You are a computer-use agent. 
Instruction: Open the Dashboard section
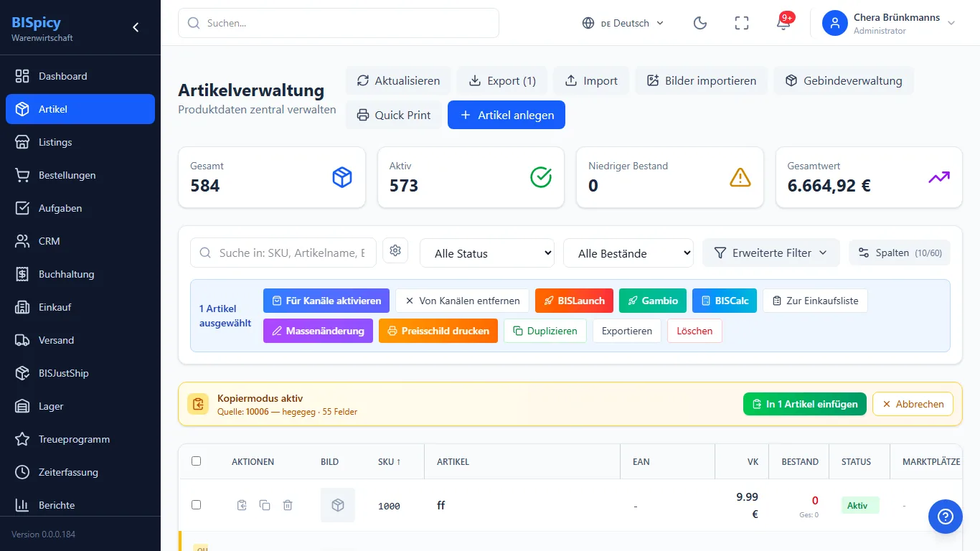(80, 76)
